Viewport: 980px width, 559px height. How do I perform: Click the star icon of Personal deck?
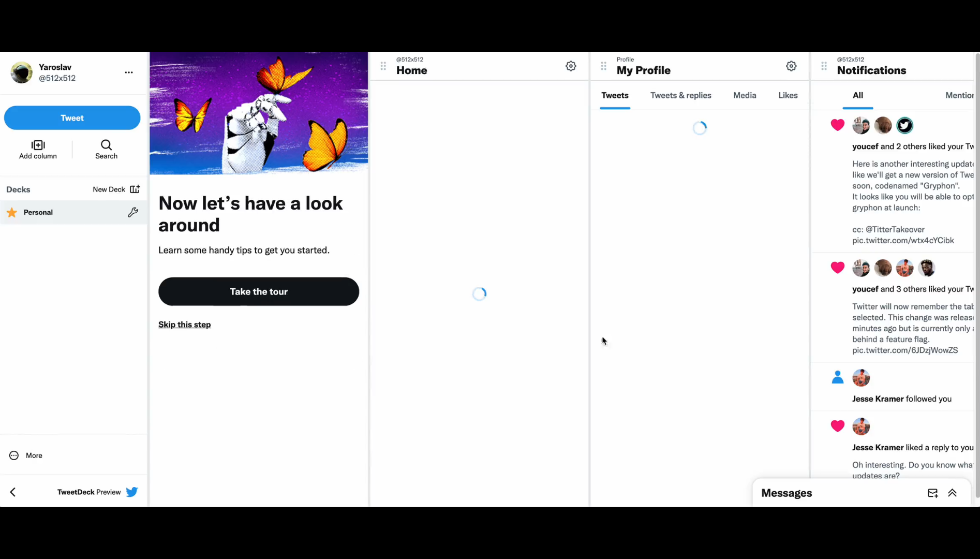click(x=12, y=212)
